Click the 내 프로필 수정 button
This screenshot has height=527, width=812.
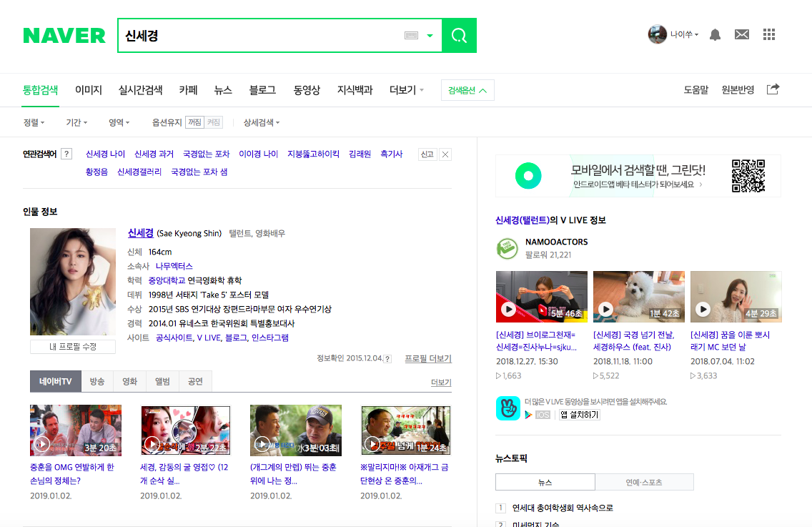click(x=73, y=347)
